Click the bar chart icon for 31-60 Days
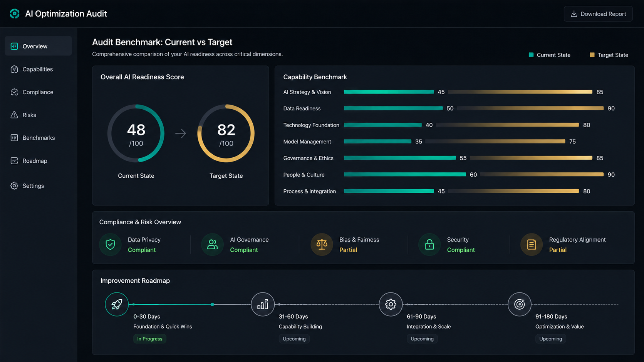 tap(263, 304)
